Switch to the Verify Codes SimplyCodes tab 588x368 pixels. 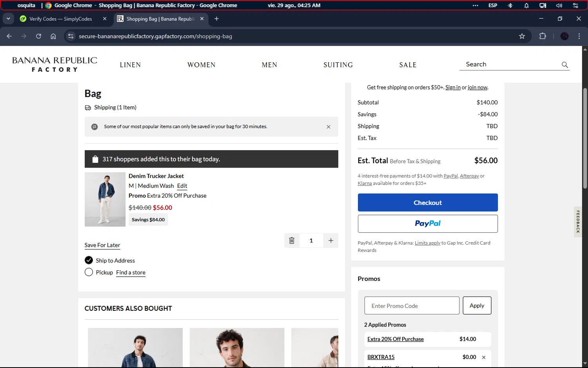60,18
